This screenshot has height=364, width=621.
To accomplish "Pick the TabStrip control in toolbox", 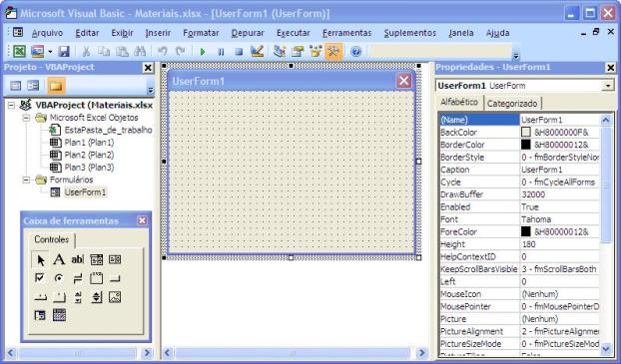I will [x=40, y=297].
